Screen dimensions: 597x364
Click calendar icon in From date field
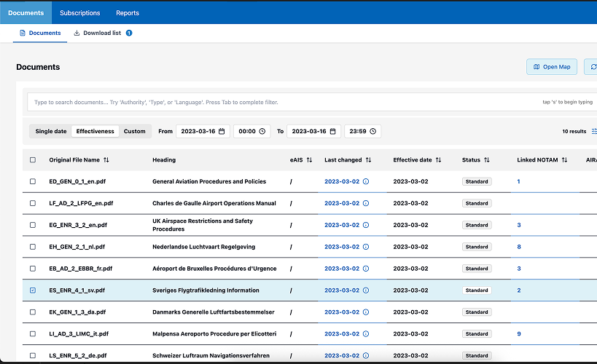221,132
